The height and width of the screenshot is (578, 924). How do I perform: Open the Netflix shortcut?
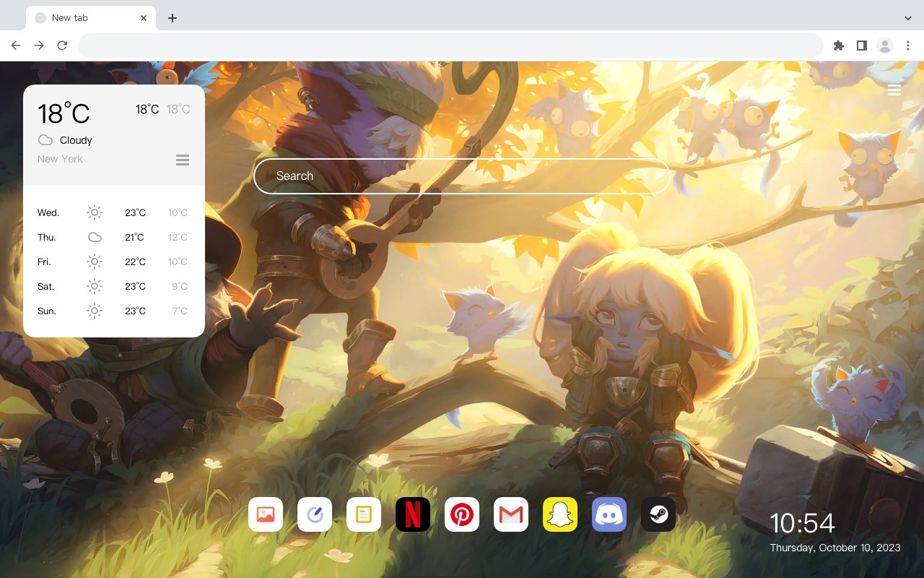[413, 514]
